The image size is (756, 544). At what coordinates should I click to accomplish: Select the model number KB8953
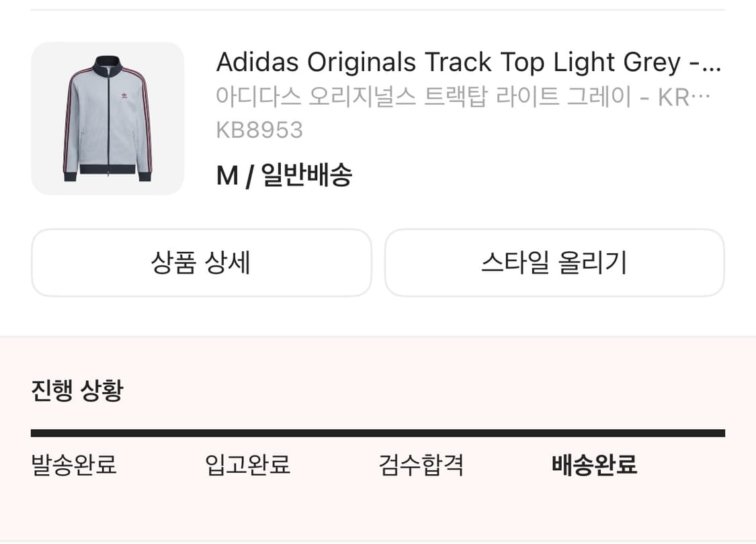(x=260, y=130)
